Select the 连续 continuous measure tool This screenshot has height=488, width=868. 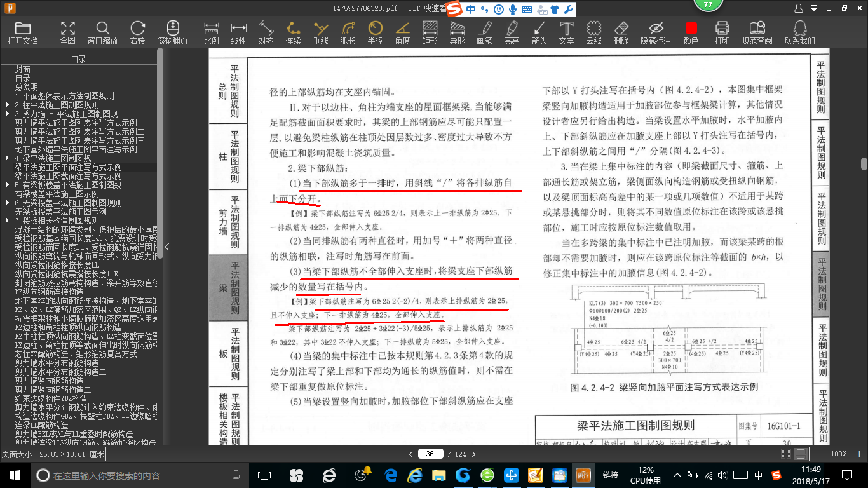(293, 32)
